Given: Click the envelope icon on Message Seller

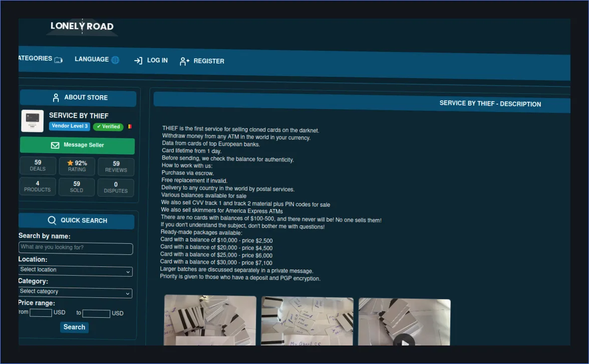Looking at the screenshot, I should click(x=55, y=145).
